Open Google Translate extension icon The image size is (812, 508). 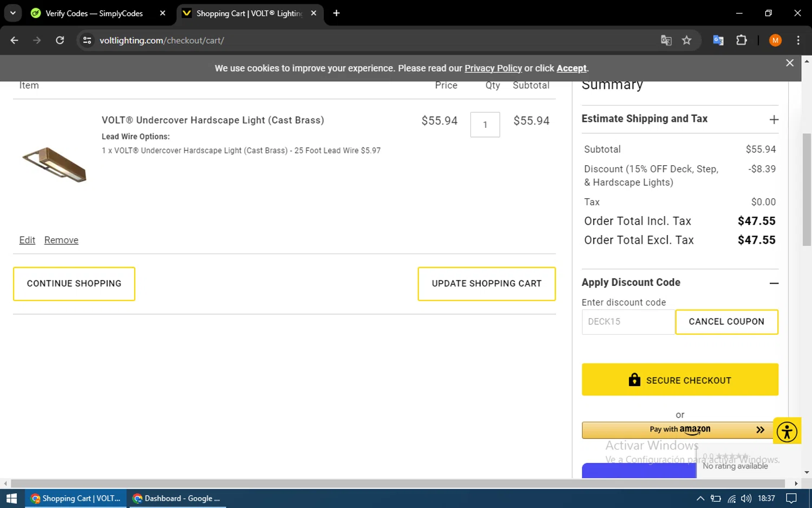[x=718, y=40]
